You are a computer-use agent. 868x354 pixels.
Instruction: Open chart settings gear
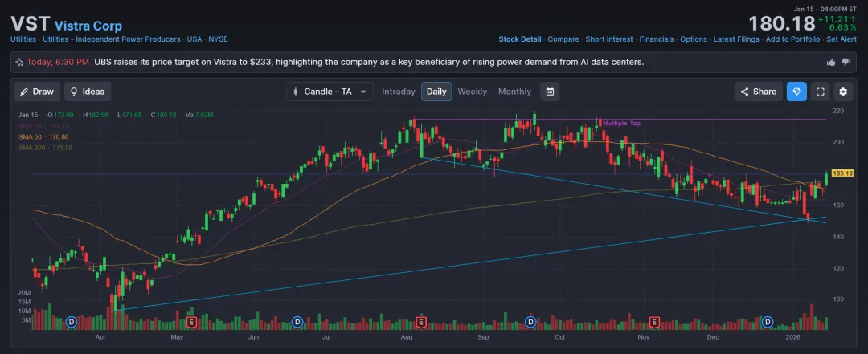pos(843,92)
